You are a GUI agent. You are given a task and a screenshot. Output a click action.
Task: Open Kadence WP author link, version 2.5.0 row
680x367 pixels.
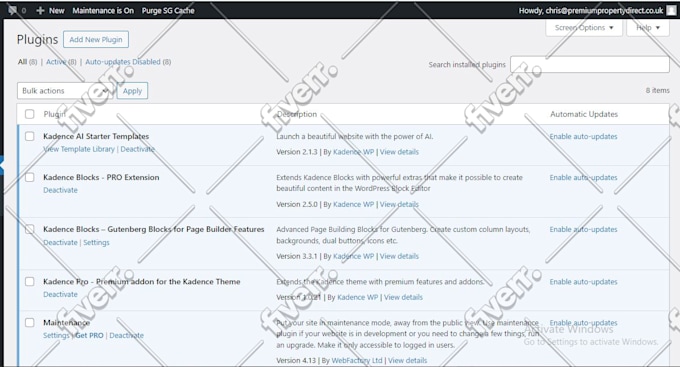pyautogui.click(x=353, y=204)
